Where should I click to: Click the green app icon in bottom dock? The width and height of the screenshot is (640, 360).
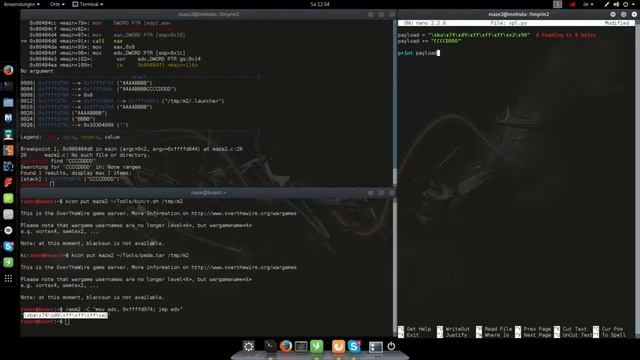coord(316,347)
